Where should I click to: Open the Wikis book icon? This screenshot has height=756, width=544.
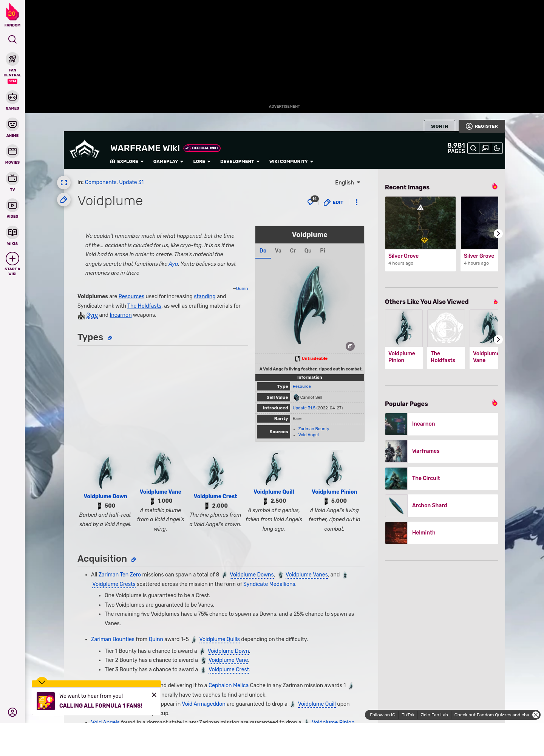click(x=12, y=232)
